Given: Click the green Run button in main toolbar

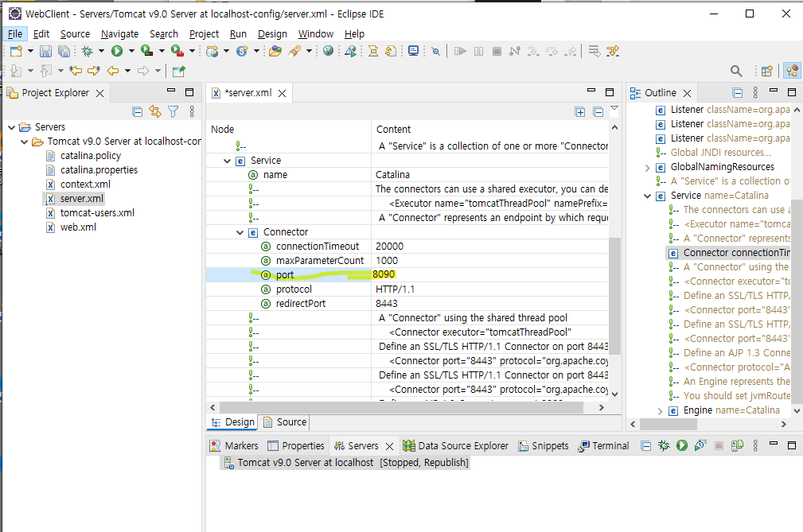Looking at the screenshot, I should (x=117, y=51).
